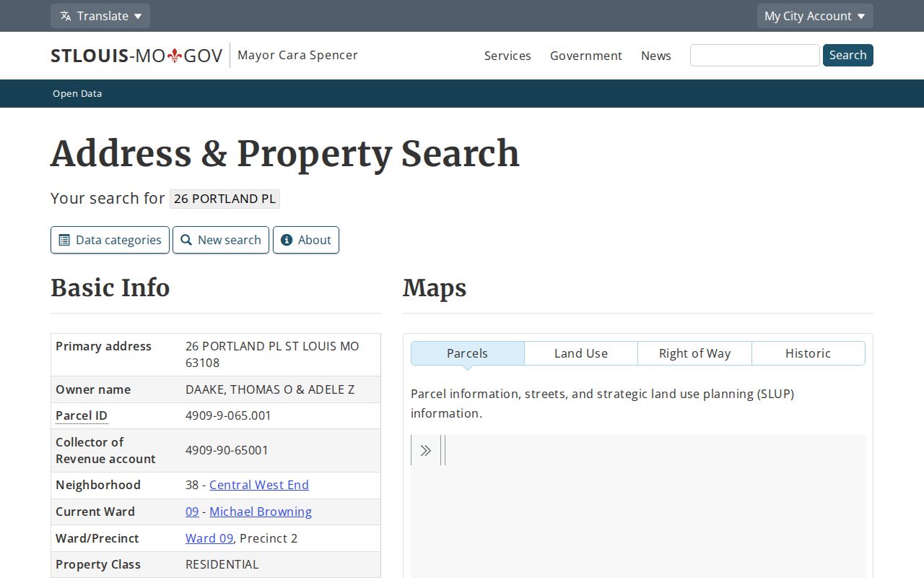Select the Parcels map tab
924x578 pixels.
(467, 353)
